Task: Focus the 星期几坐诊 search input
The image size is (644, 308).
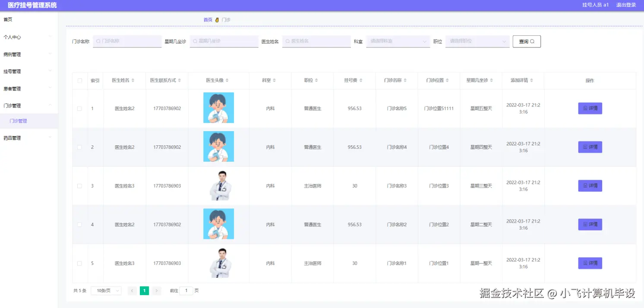Action: (224, 41)
